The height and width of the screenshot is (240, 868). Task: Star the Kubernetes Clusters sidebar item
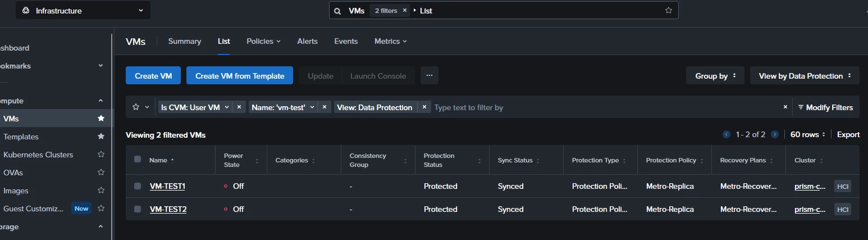coord(101,155)
